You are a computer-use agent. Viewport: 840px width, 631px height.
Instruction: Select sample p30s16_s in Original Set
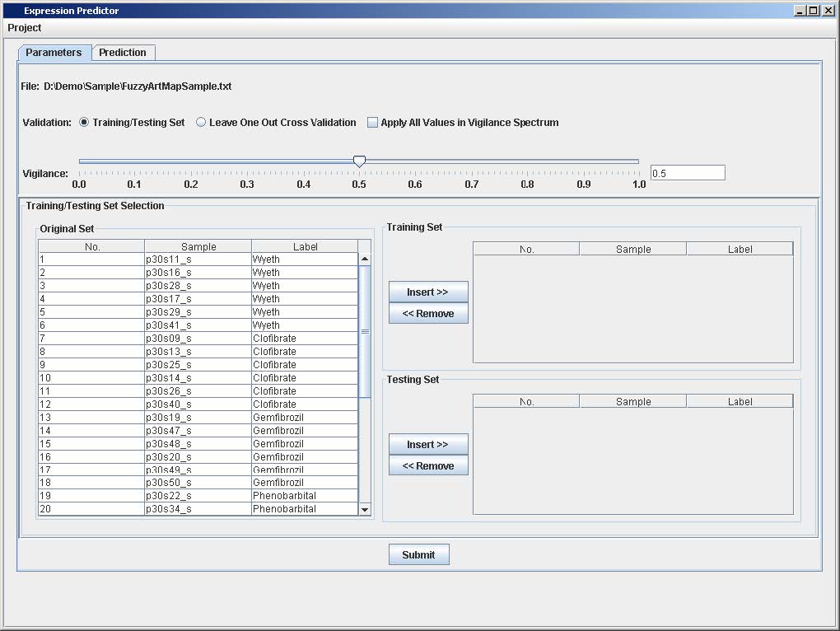pyautogui.click(x=198, y=273)
